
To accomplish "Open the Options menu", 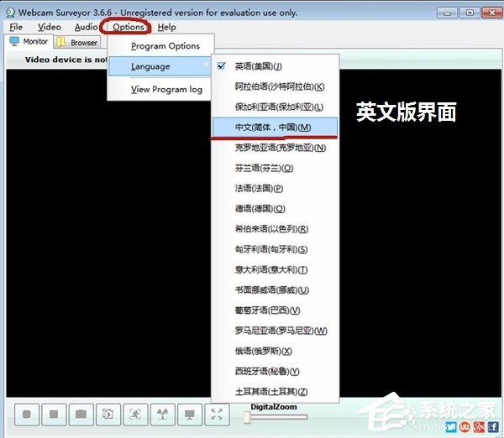I will point(129,27).
